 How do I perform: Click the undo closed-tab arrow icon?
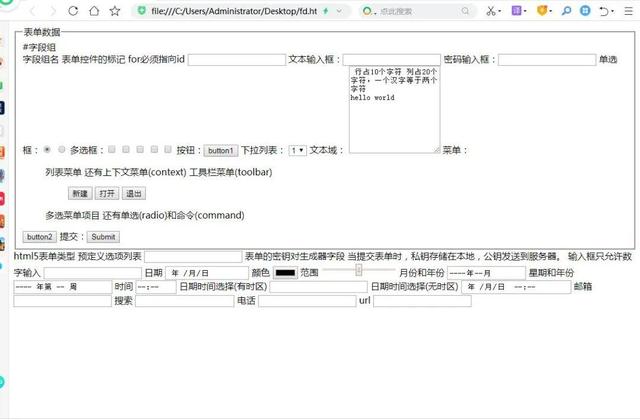[604, 11]
